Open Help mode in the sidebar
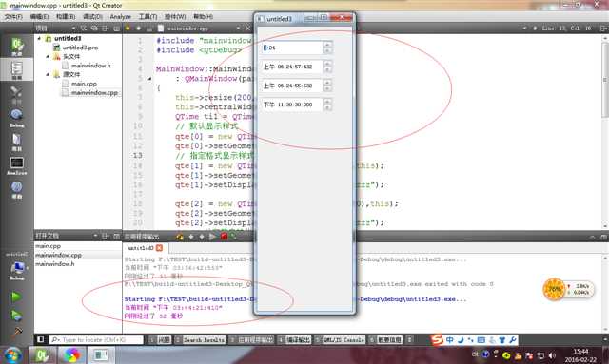This screenshot has width=609, height=364. point(17,189)
